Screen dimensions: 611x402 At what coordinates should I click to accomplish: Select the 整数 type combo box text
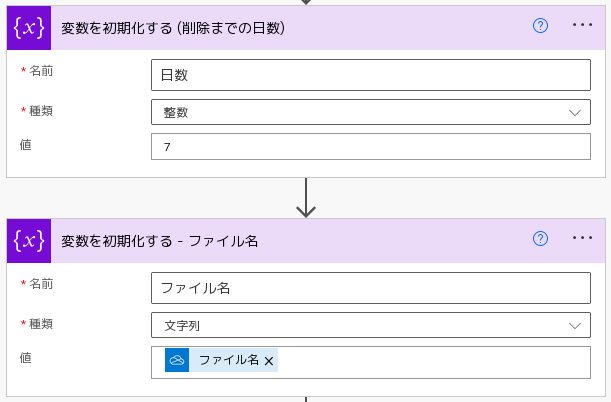coord(176,113)
